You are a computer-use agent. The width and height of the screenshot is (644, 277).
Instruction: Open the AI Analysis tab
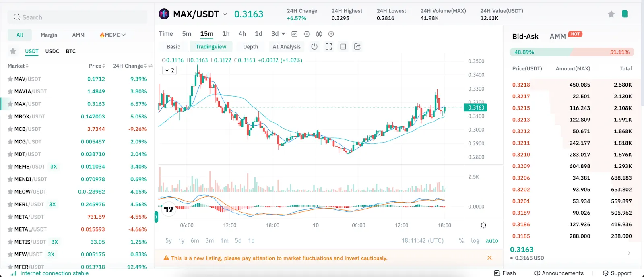tap(287, 47)
